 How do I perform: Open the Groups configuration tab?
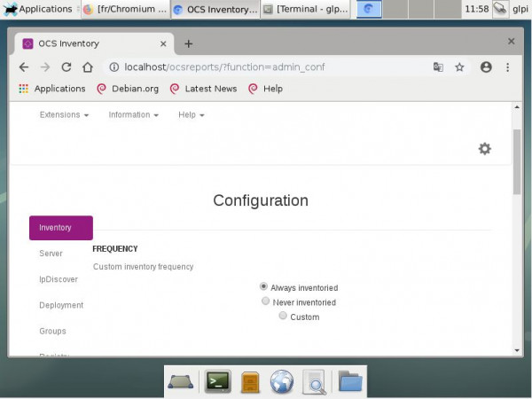point(52,331)
